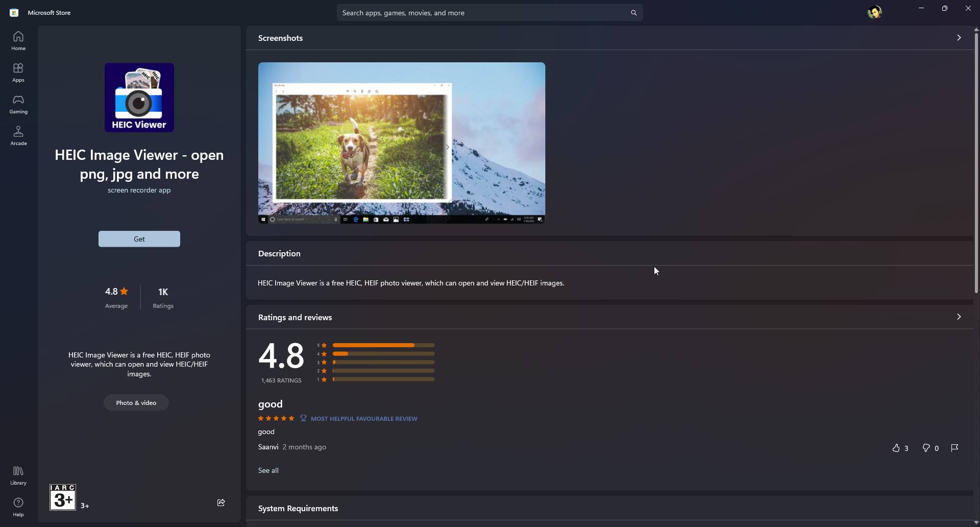Image resolution: width=980 pixels, height=527 pixels.
Task: Click See all reviews link
Action: (x=268, y=470)
